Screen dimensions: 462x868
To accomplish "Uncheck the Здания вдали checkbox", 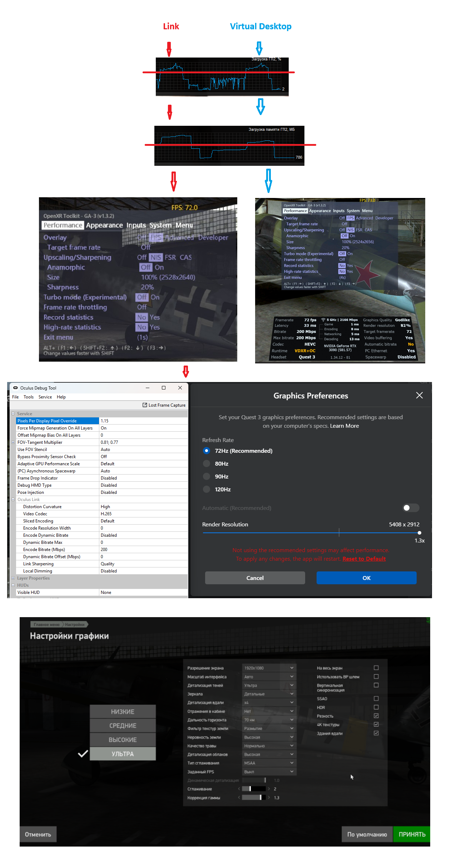I will click(376, 733).
